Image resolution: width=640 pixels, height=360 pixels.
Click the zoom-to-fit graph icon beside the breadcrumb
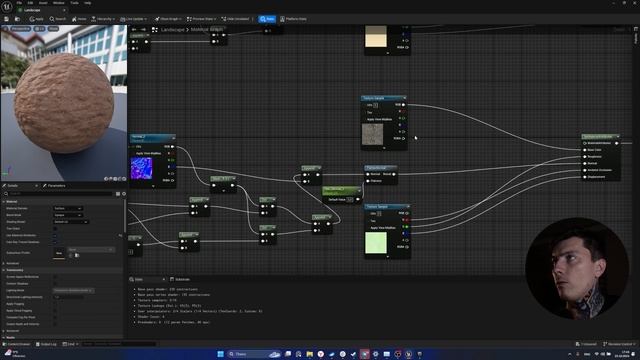pos(155,29)
